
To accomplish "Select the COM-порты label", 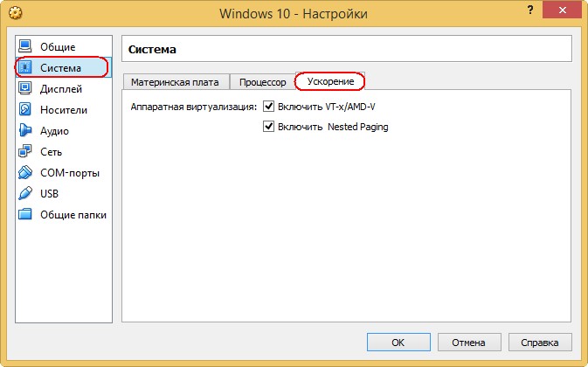I will point(70,173).
